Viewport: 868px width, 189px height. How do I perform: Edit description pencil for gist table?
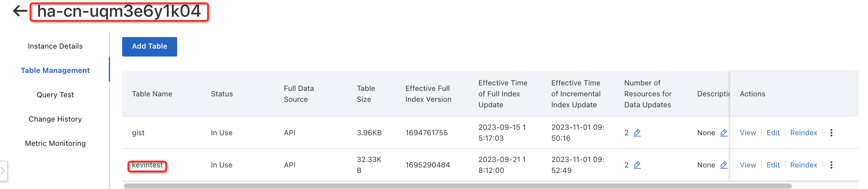723,133
